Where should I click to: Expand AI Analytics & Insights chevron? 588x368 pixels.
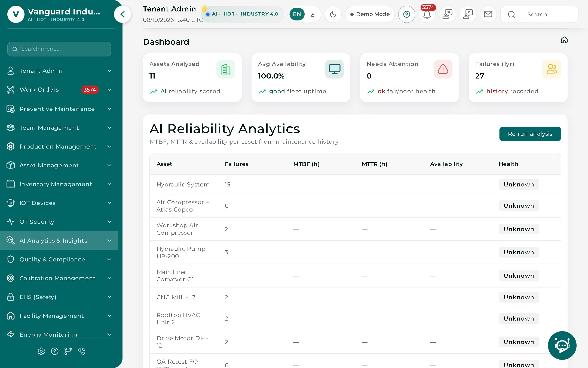(109, 240)
